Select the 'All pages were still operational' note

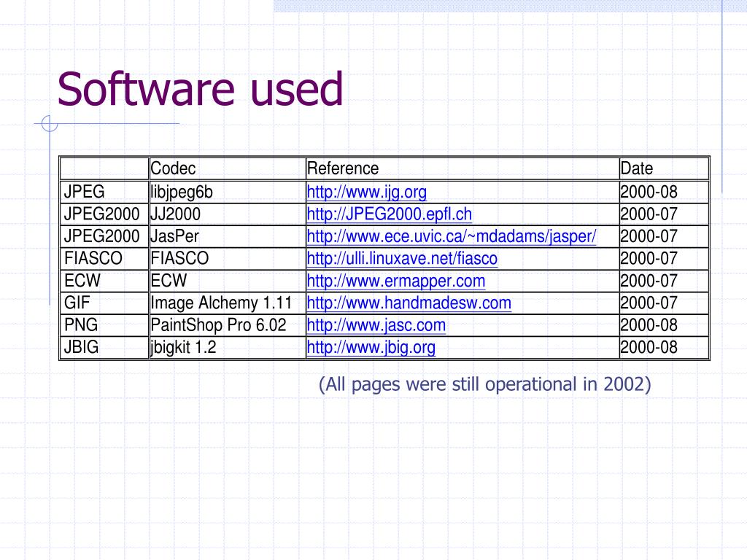(484, 385)
